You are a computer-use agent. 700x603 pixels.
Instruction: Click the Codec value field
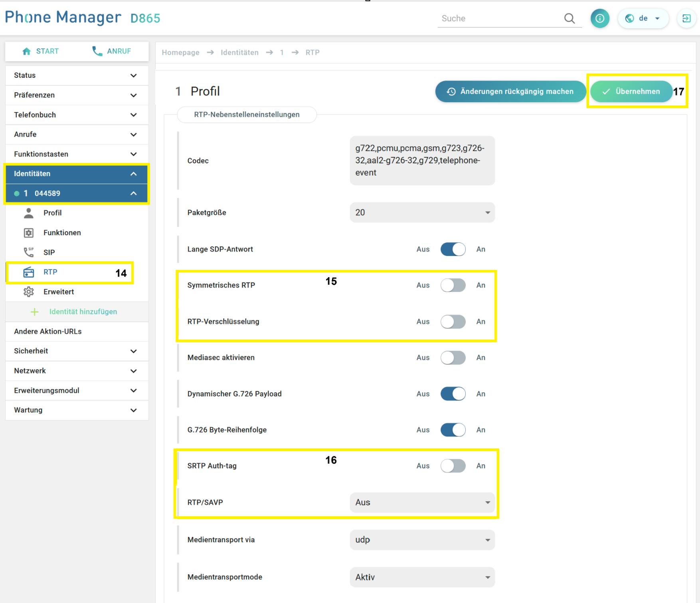point(422,161)
